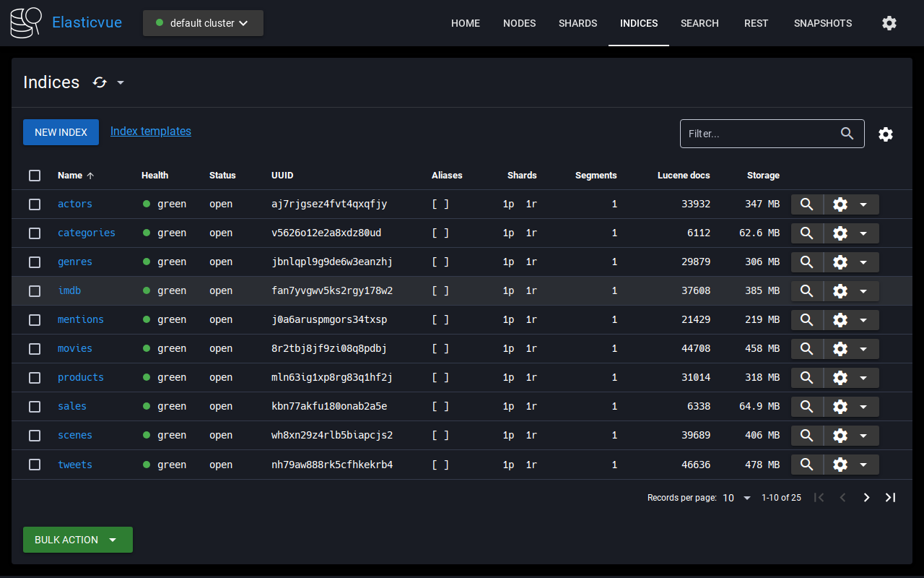Viewport: 924px width, 578px height.
Task: Go to next page of indices
Action: [866, 498]
